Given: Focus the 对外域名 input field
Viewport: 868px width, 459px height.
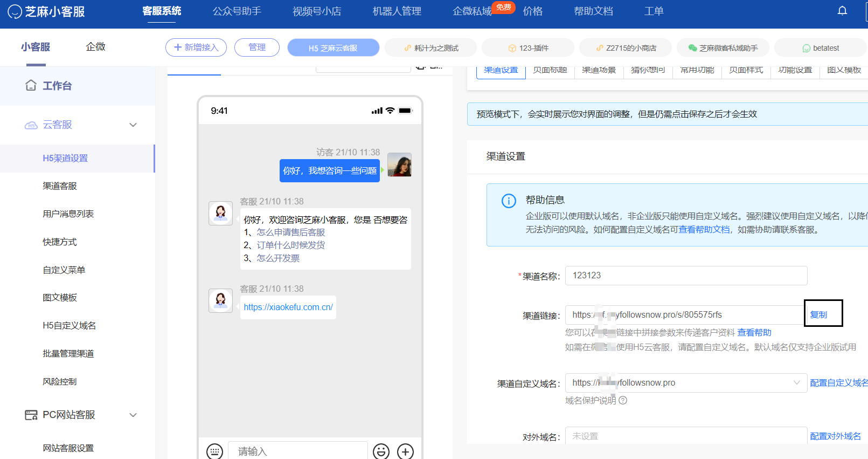Looking at the screenshot, I should [x=686, y=436].
